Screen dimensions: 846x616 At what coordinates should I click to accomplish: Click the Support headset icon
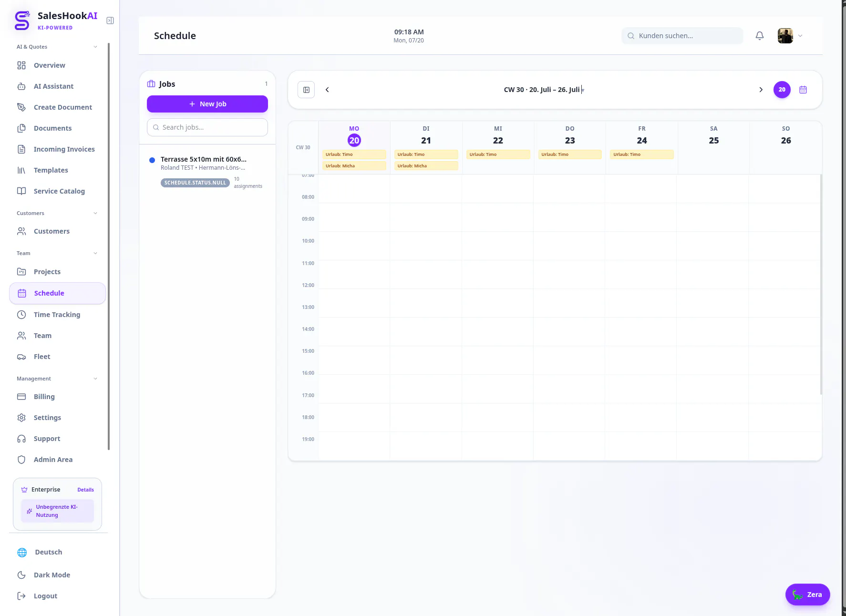pyautogui.click(x=21, y=439)
